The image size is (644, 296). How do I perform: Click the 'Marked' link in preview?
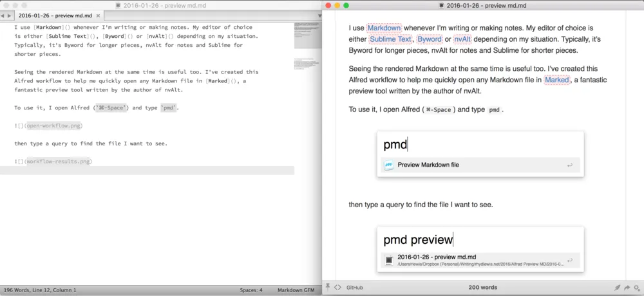(x=556, y=80)
